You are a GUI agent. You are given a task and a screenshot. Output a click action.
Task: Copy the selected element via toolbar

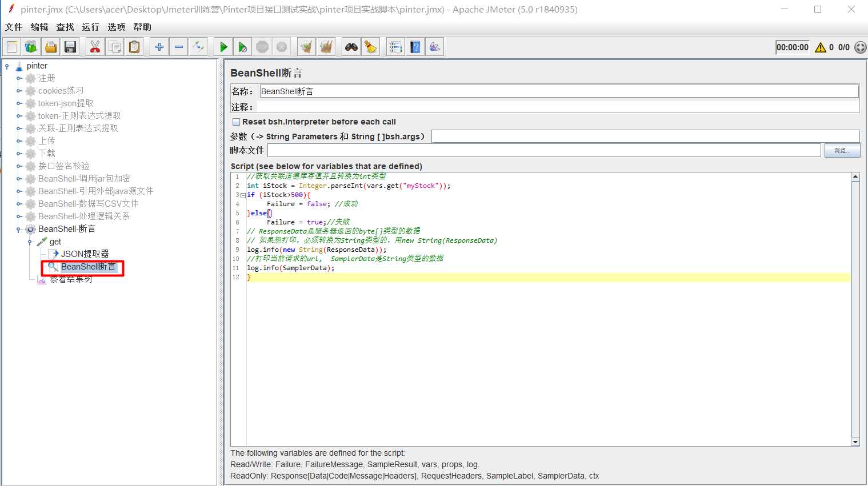coord(115,47)
